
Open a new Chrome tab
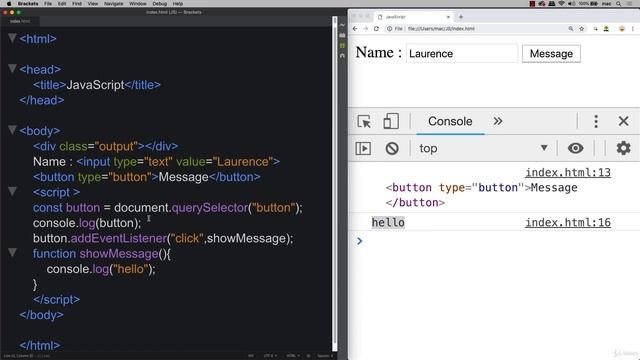coord(461,17)
